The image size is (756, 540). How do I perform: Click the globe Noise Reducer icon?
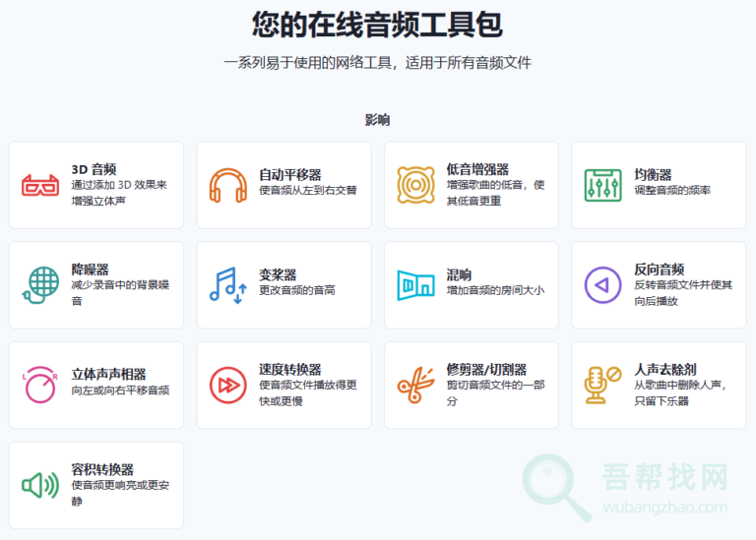(x=40, y=285)
